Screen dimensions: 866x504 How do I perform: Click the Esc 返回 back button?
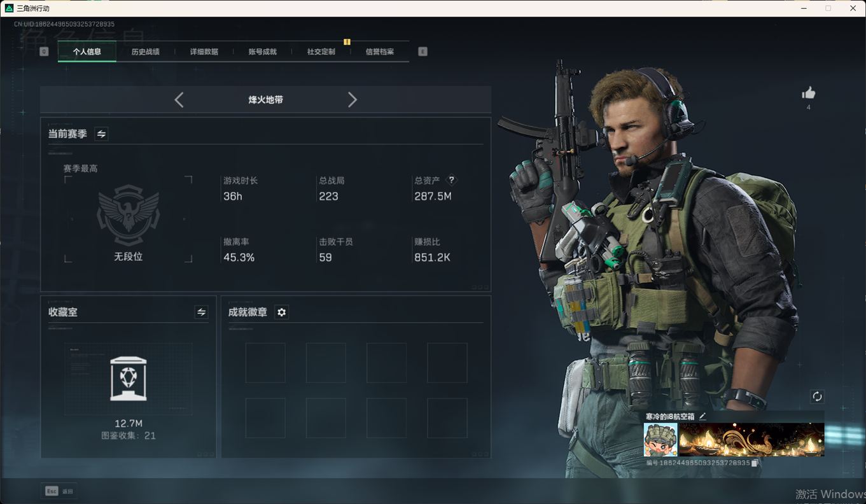pos(59,491)
